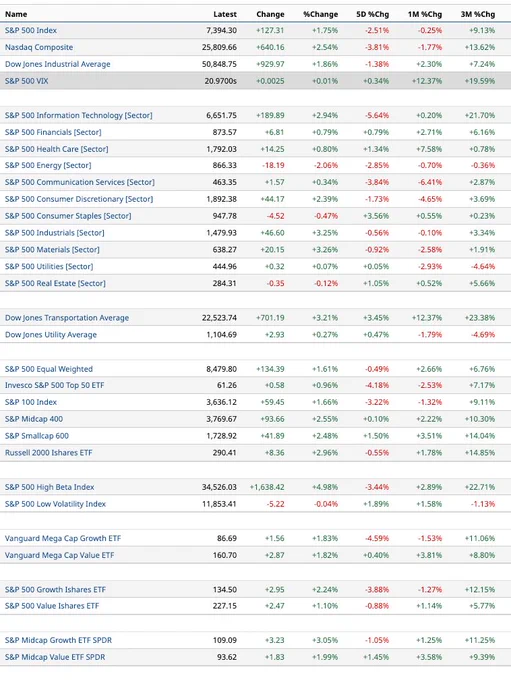Select S&P 500 Growth Ishares 5D change -3.88%
Image resolution: width=511 pixels, height=680 pixels.
click(x=377, y=589)
